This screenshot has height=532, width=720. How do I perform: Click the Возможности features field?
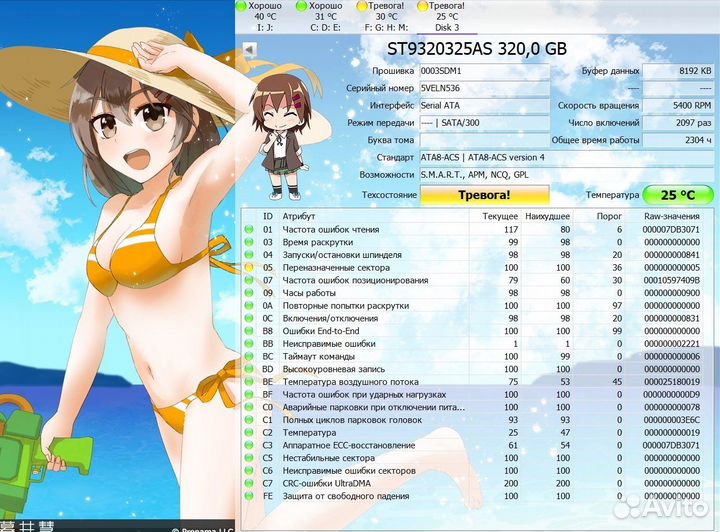[x=567, y=175]
